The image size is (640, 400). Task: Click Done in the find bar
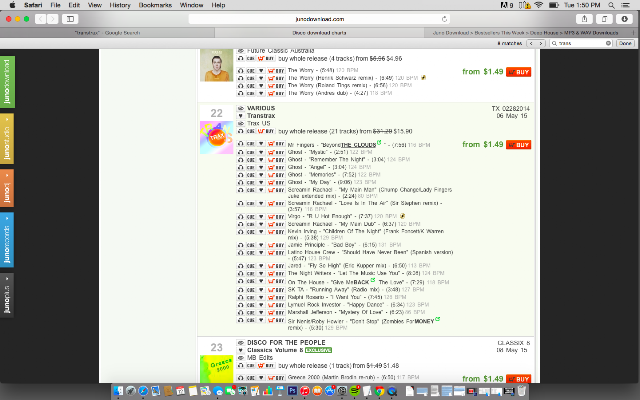[625, 43]
